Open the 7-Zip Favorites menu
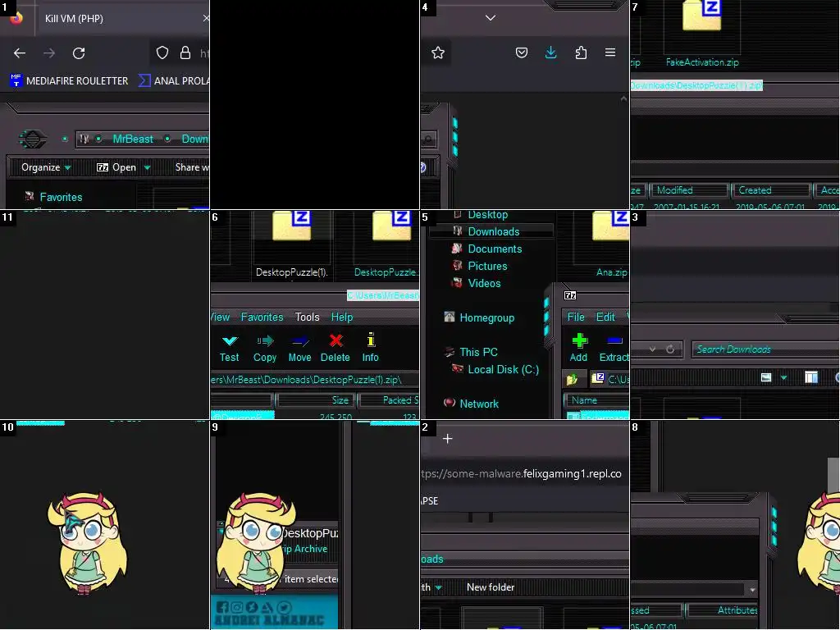The image size is (840, 630). click(x=262, y=317)
